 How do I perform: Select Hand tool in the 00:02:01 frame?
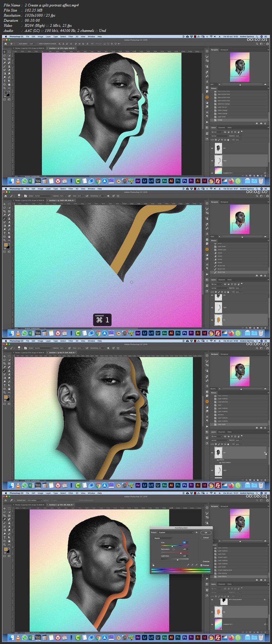pos(9,84)
